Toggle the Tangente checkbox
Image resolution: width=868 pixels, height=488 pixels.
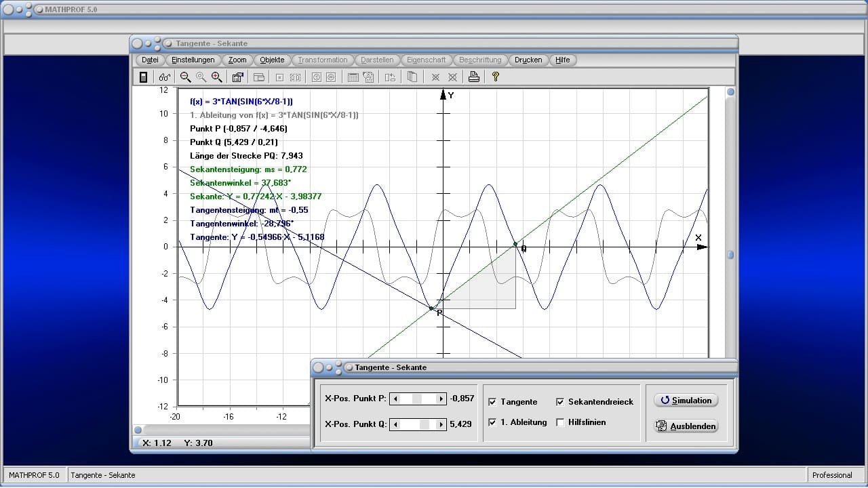492,402
